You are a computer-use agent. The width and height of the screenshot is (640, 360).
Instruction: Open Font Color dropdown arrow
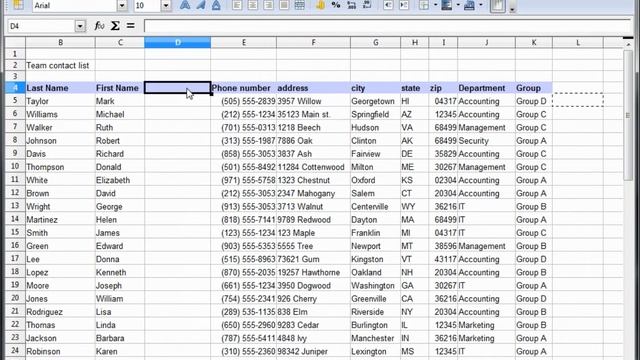coord(481,5)
